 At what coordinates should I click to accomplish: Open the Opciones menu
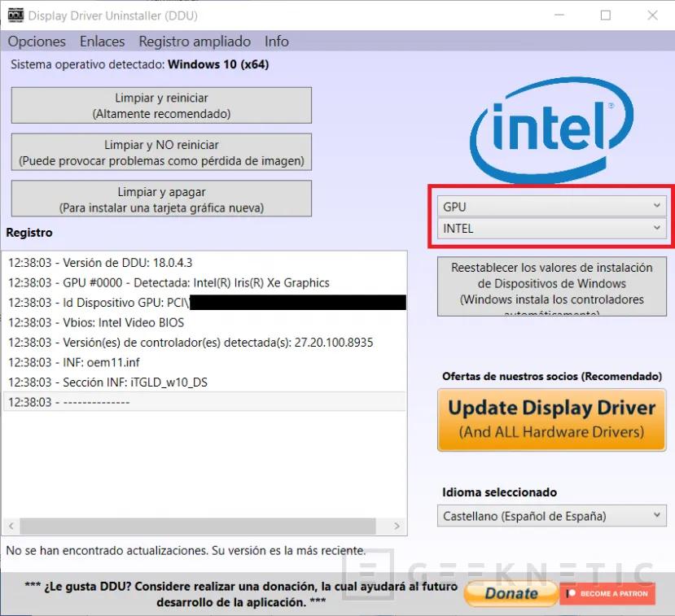(37, 42)
